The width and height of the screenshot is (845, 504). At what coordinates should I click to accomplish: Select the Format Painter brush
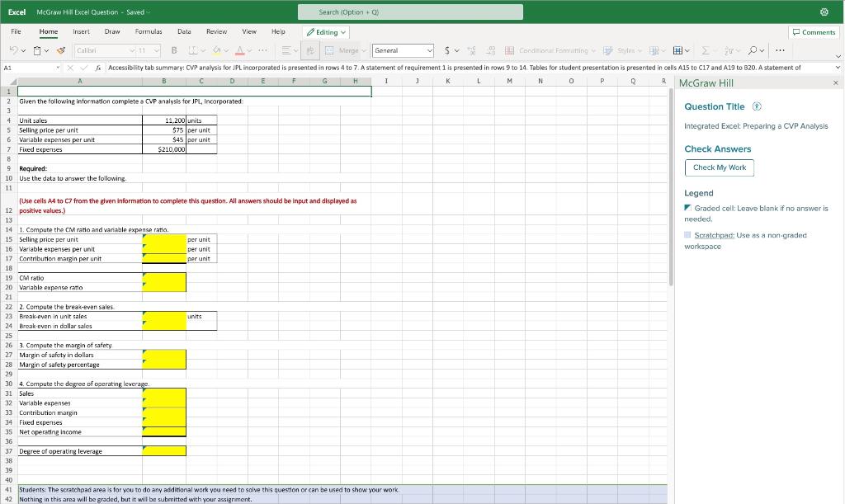(x=61, y=50)
